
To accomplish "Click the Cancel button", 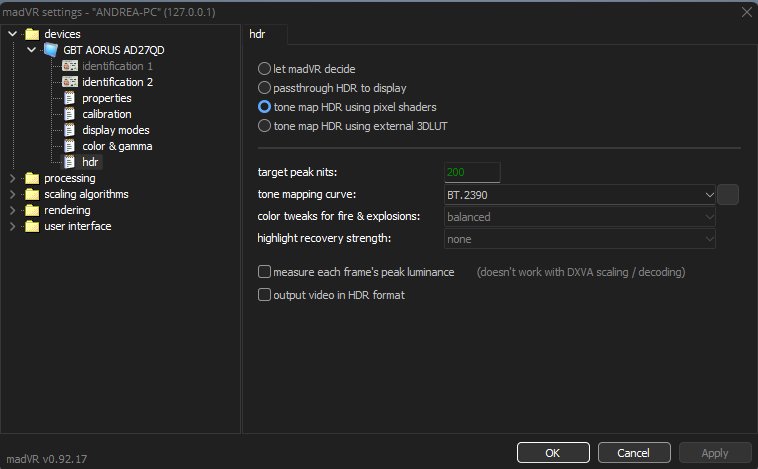I will [x=634, y=453].
